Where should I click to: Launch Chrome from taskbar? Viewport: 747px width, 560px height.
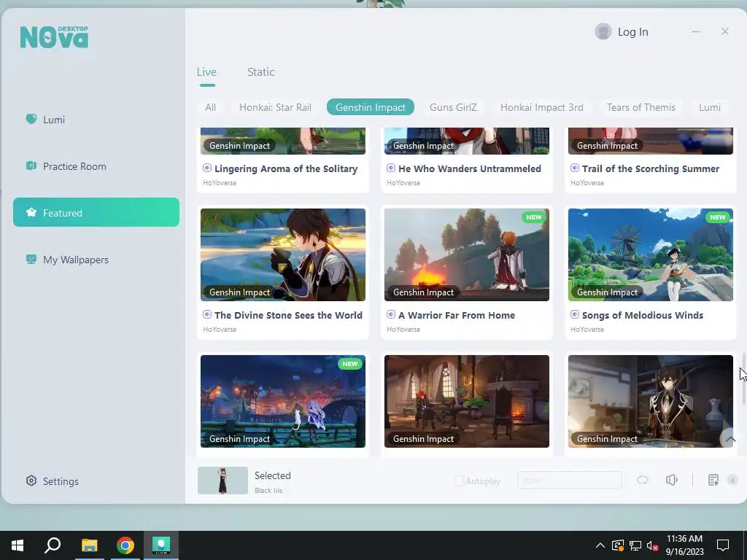pos(125,545)
